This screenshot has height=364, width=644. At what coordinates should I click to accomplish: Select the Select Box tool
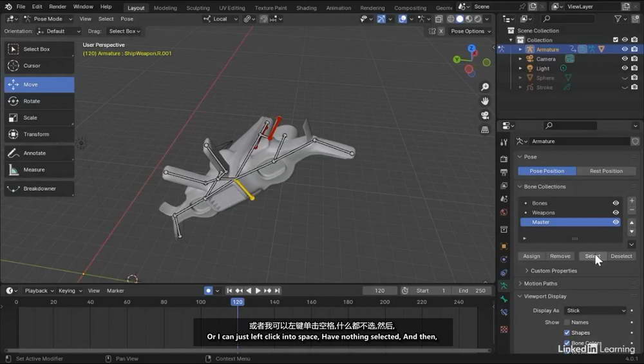(x=39, y=50)
